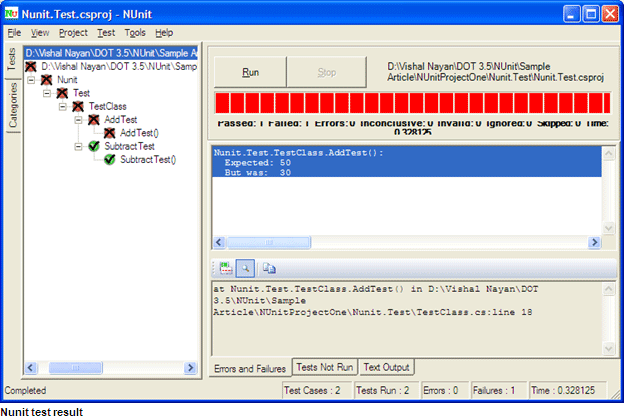Viewport: 624px width, 416px height.
Task: Click the test tree horizontal scrollbar thumb
Action: 76,367
